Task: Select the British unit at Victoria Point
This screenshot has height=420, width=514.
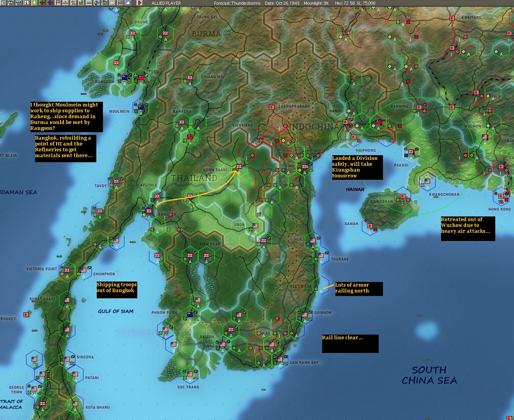Action: 67,270
